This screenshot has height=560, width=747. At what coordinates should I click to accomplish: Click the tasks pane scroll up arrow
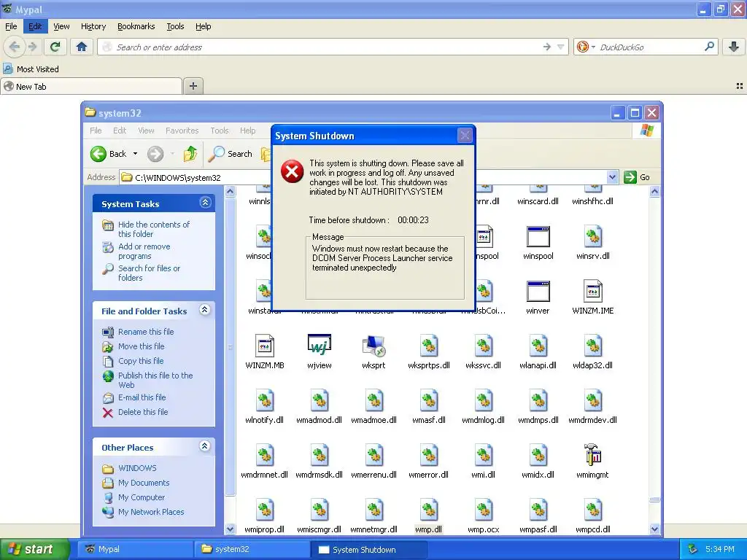coord(230,192)
